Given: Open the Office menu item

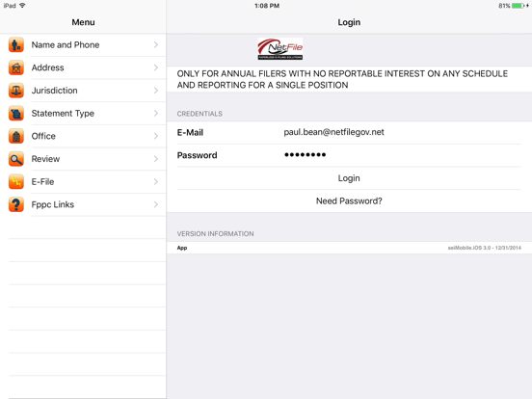Looking at the screenshot, I should click(83, 136).
